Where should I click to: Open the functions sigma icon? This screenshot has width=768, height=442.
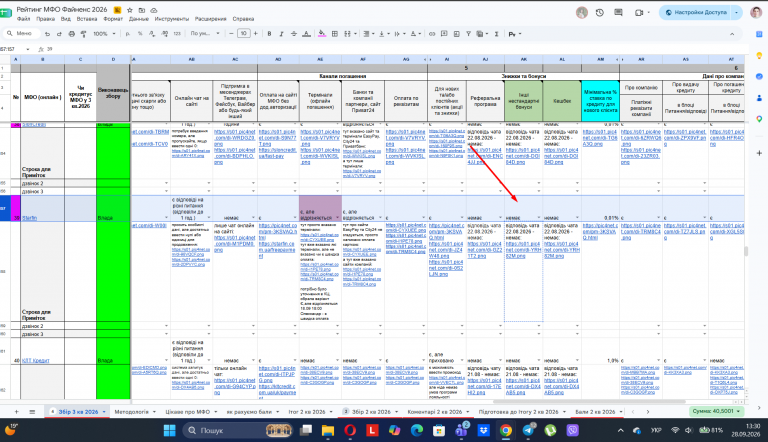[x=496, y=34]
